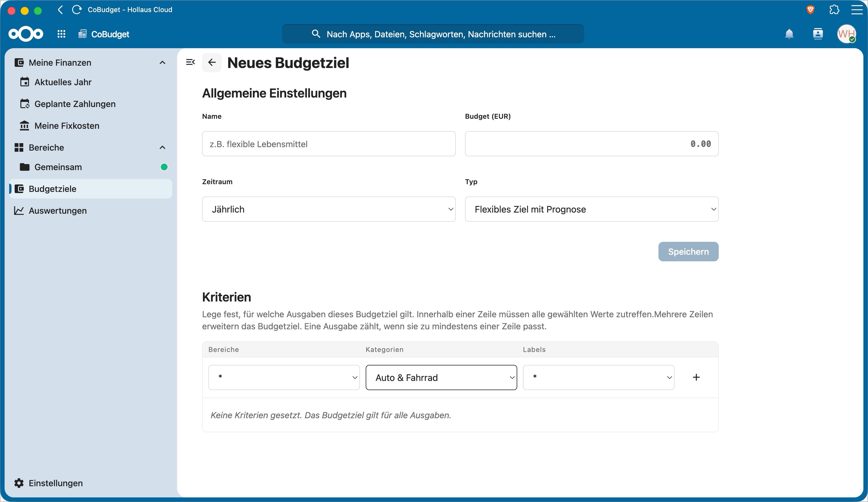Click the Meine Finanzen wallet icon
The image size is (868, 502).
pos(19,63)
